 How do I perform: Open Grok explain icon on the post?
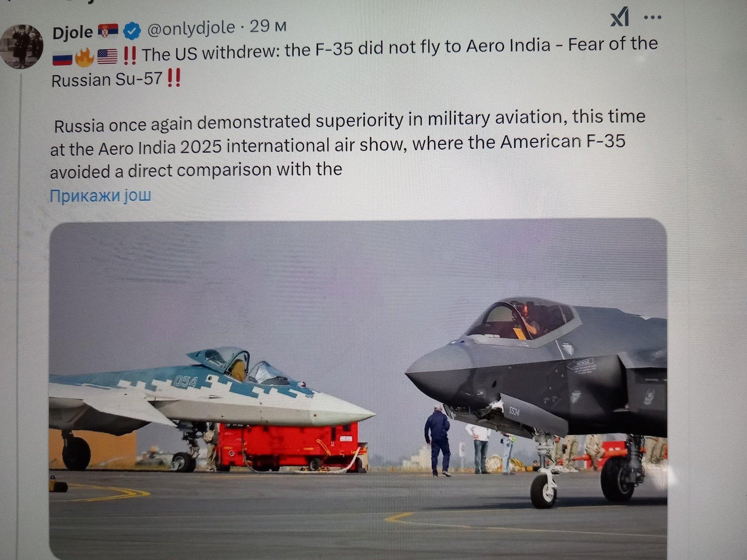coord(620,18)
